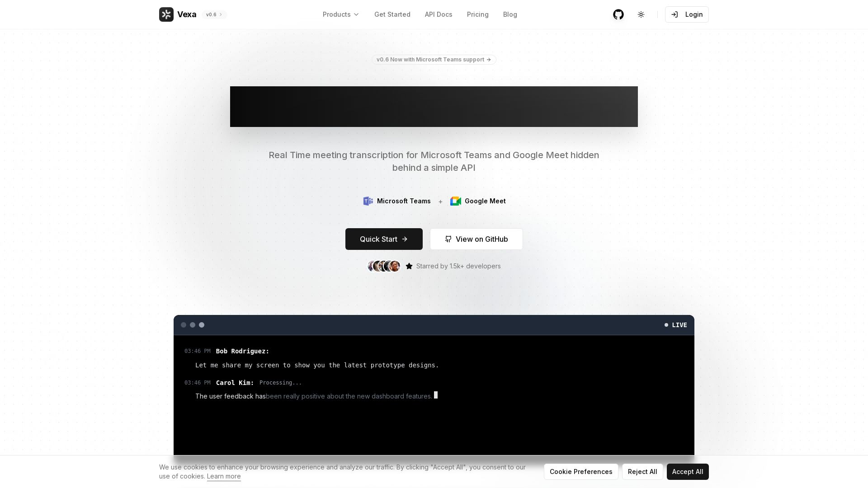Toggle light/dark theme sun icon
The height and width of the screenshot is (488, 868).
(x=641, y=14)
